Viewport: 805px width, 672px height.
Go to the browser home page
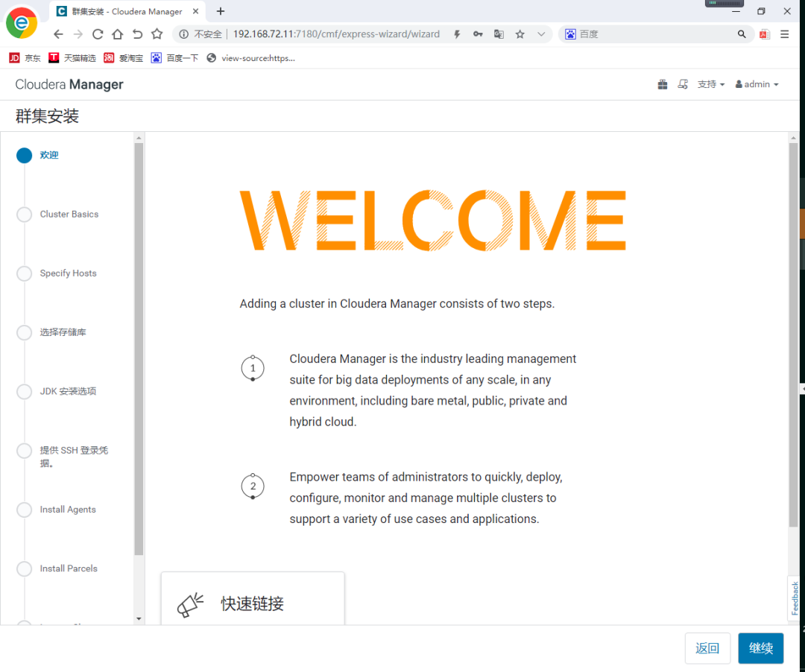coord(118,34)
